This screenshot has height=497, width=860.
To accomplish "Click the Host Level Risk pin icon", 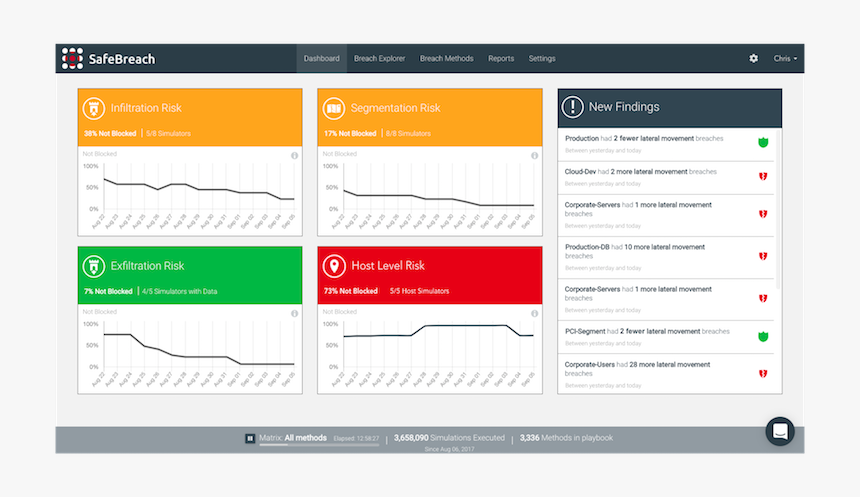I will [x=333, y=266].
